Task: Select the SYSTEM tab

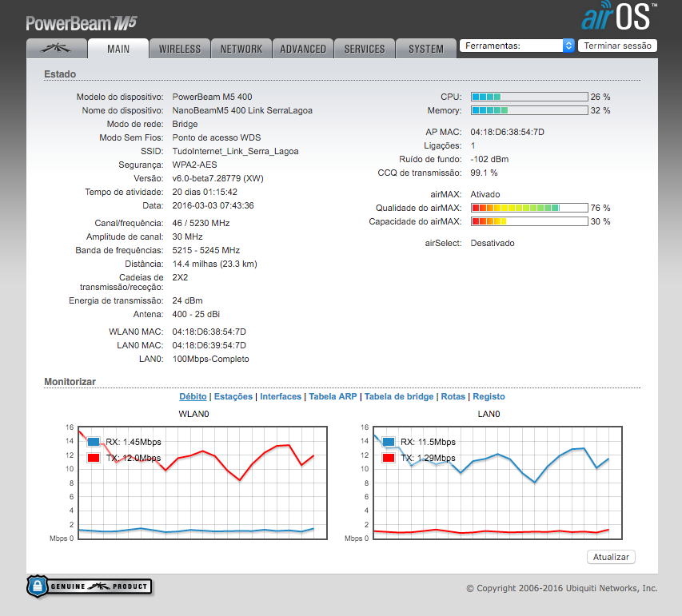Action: pos(426,49)
